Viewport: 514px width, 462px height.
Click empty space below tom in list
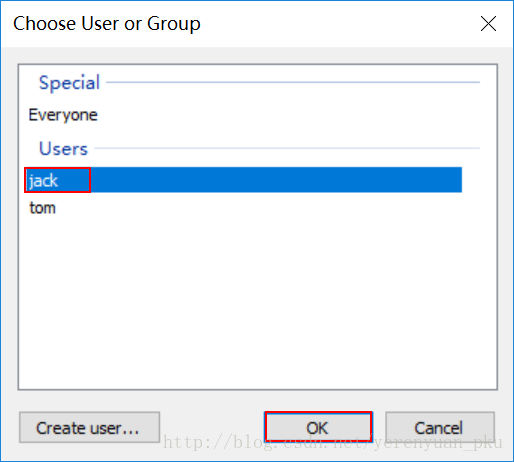[x=257, y=300]
